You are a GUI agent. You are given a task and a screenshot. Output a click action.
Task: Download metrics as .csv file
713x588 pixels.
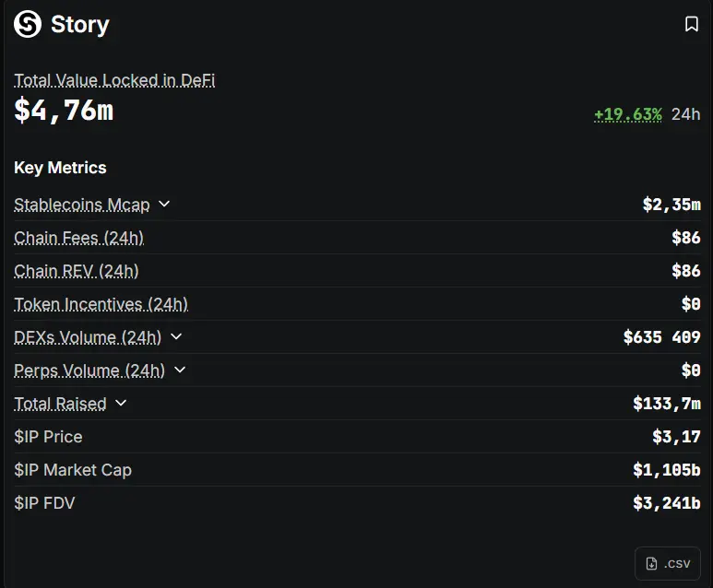pyautogui.click(x=667, y=563)
